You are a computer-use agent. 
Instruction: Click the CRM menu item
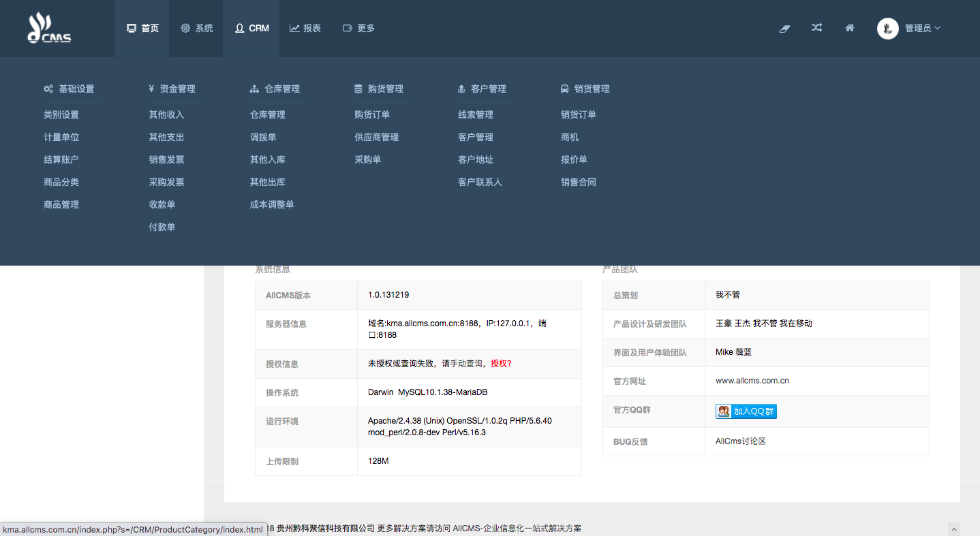click(x=251, y=29)
